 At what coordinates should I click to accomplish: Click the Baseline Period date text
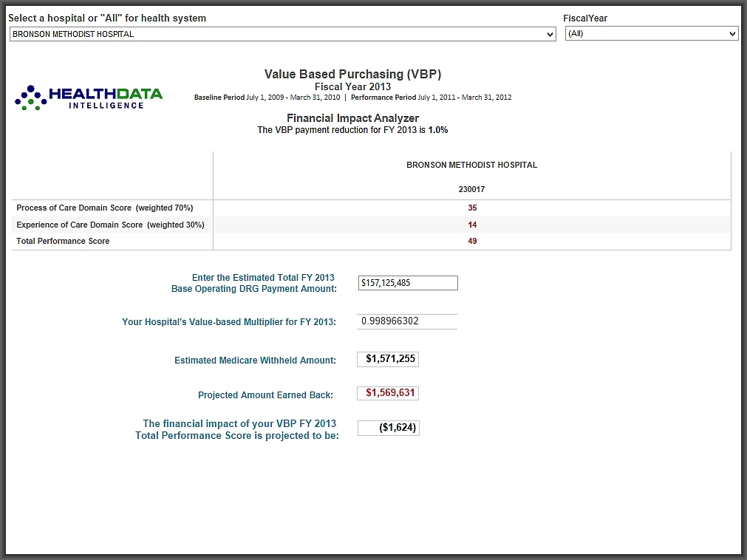click(267, 97)
